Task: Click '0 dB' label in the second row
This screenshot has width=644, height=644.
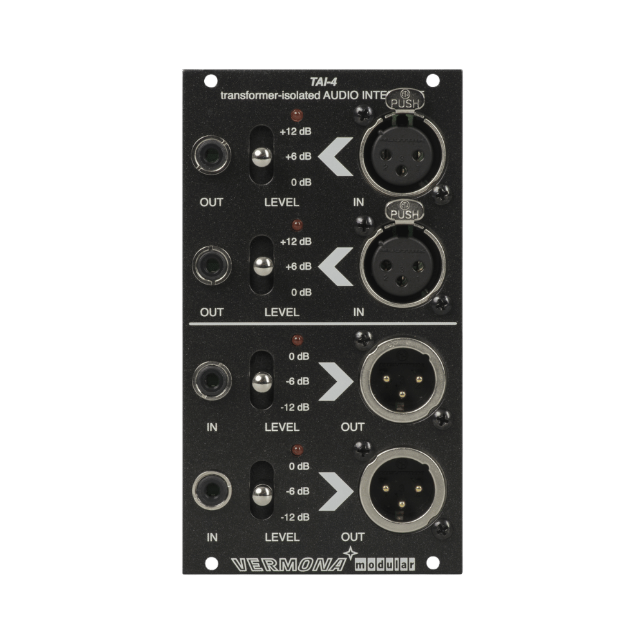Action: pos(301,292)
